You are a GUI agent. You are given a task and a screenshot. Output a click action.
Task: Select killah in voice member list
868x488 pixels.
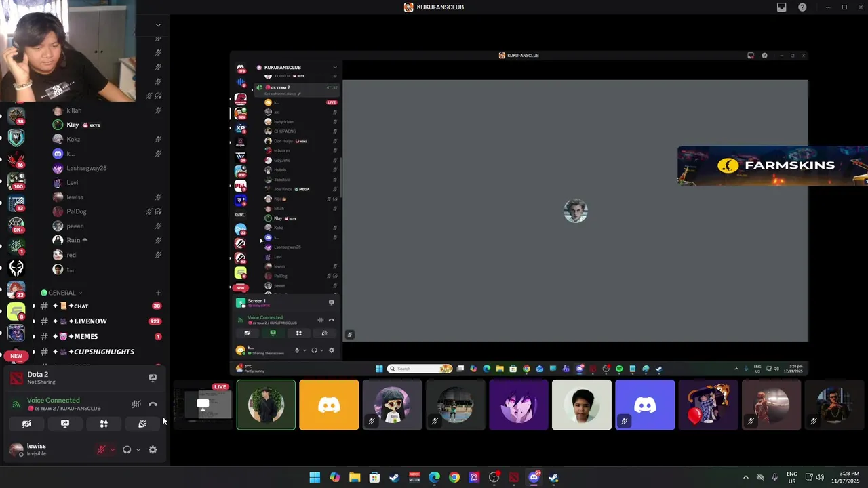click(x=106, y=110)
